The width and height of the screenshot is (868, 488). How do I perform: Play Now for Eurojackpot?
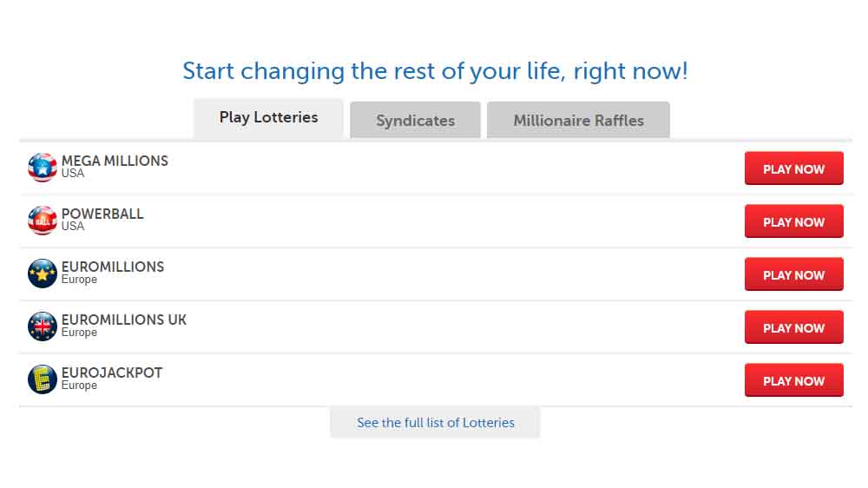click(794, 380)
